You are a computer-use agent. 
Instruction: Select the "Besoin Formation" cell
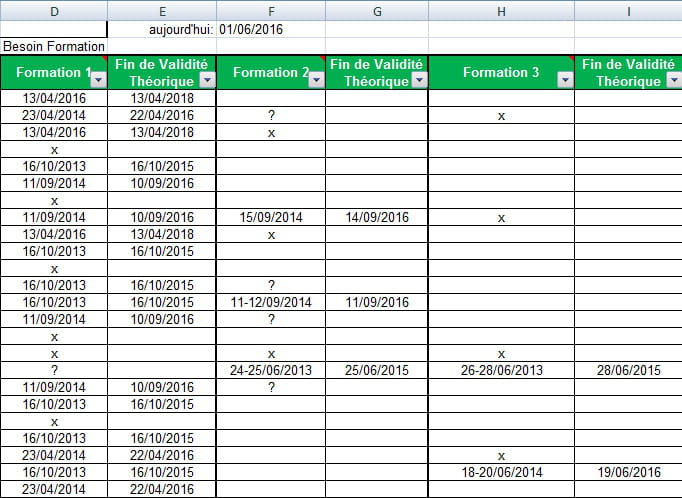[54, 46]
